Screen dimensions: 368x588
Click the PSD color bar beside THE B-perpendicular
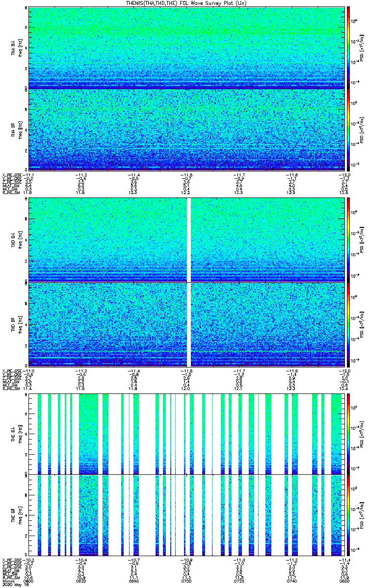coord(348,433)
